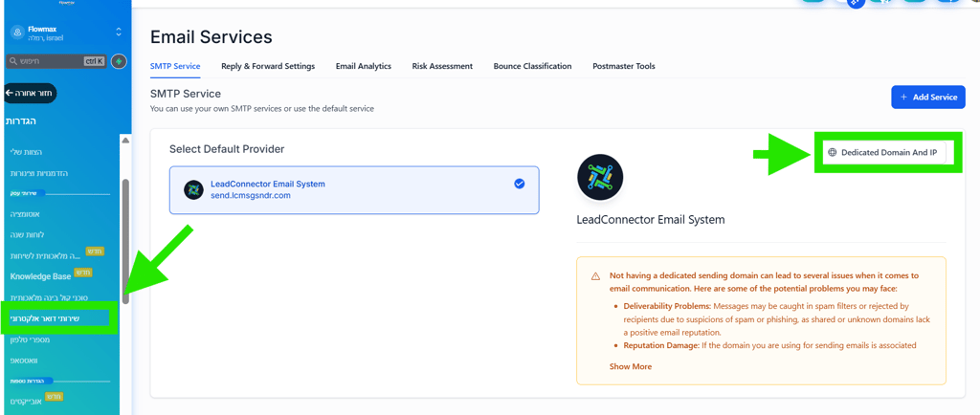The height and width of the screenshot is (415, 980).
Task: Open וואטסאפ in the sidebar
Action: pos(26,360)
